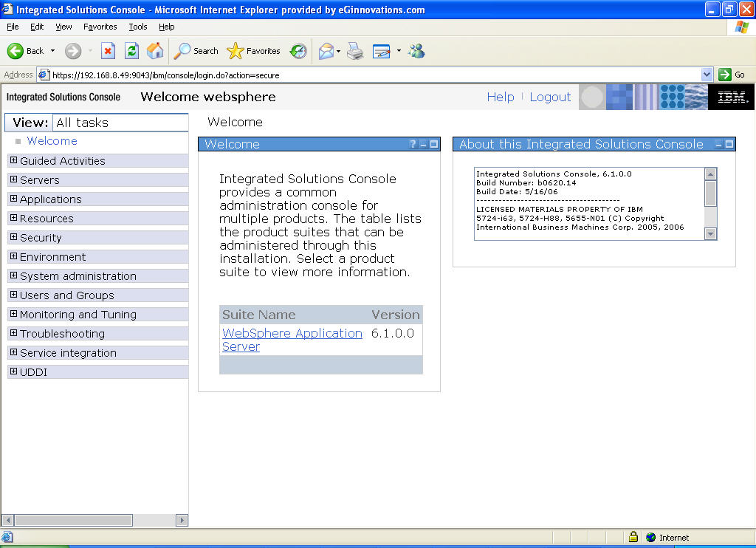Click the Refresh page icon
Screen dimensions: 756x548
click(x=131, y=51)
